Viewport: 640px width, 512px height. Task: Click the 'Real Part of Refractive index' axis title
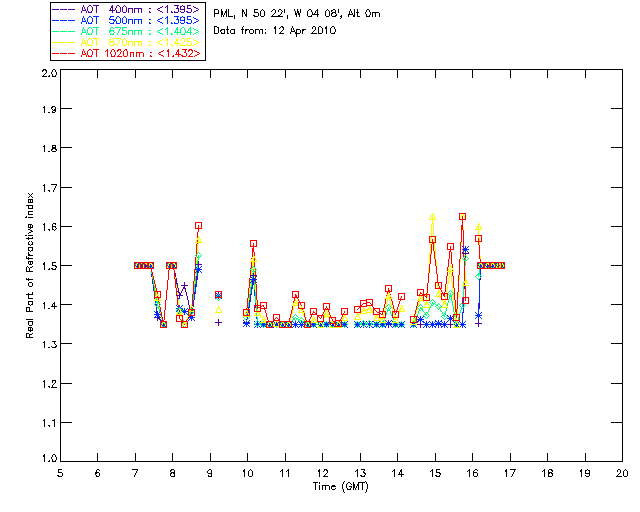[x=30, y=265]
